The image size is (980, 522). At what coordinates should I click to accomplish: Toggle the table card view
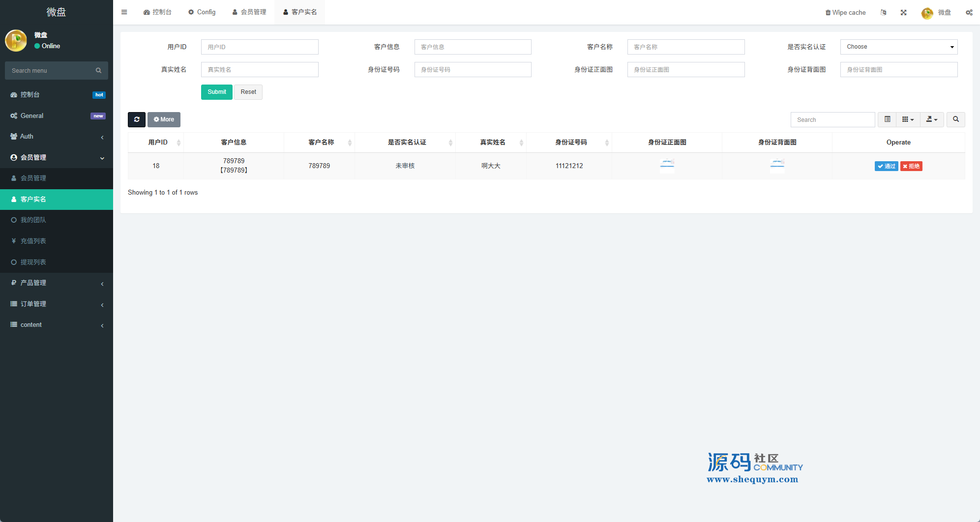tap(887, 119)
